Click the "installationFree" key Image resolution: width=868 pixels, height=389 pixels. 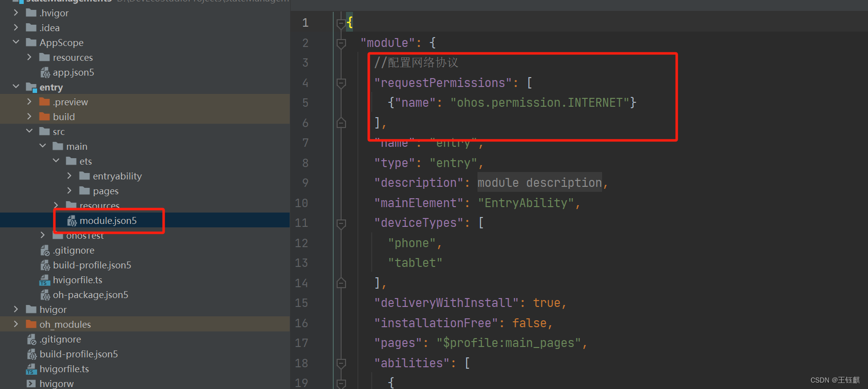tap(436, 323)
